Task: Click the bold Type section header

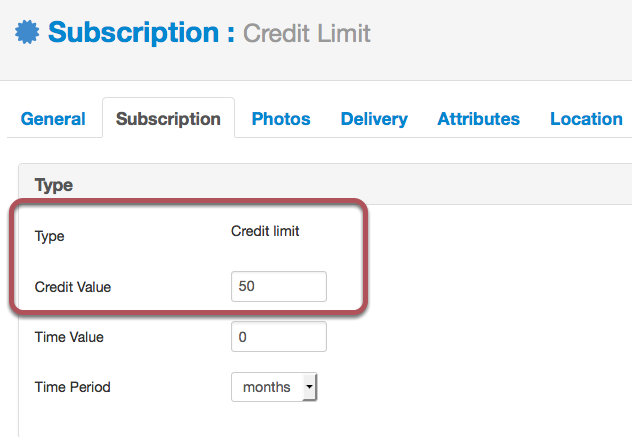Action: tap(54, 185)
